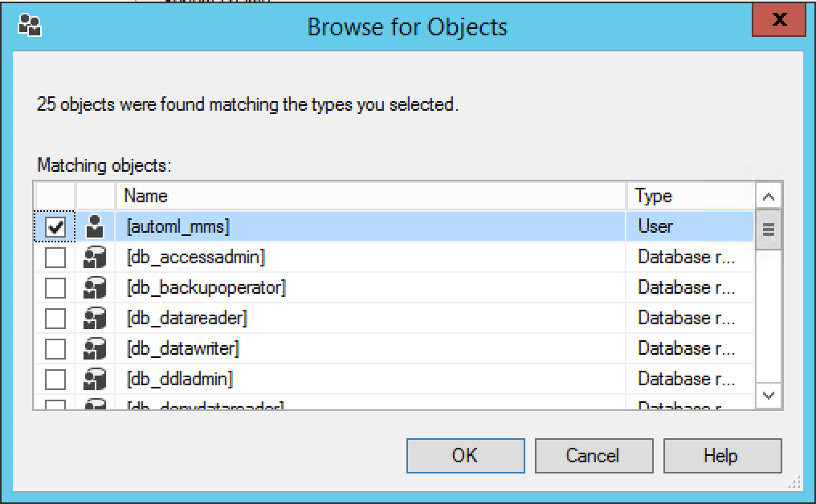Click the role icon for db_backupoperator

pos(95,287)
